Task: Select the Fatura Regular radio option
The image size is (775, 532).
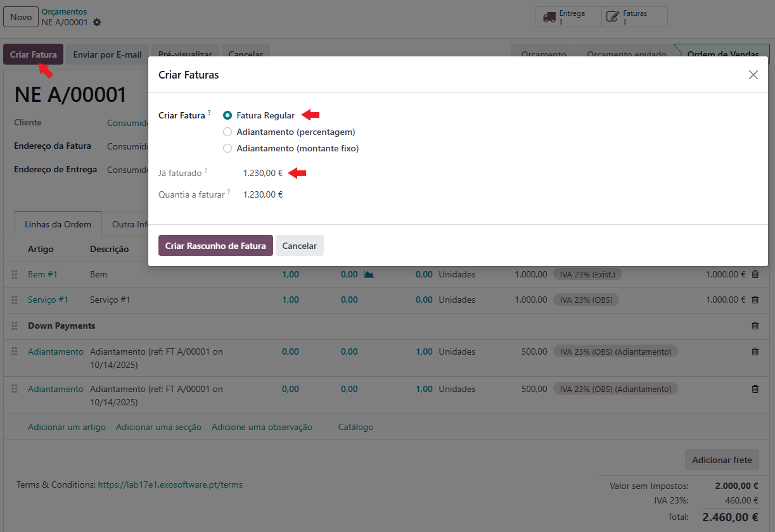Action: point(227,116)
